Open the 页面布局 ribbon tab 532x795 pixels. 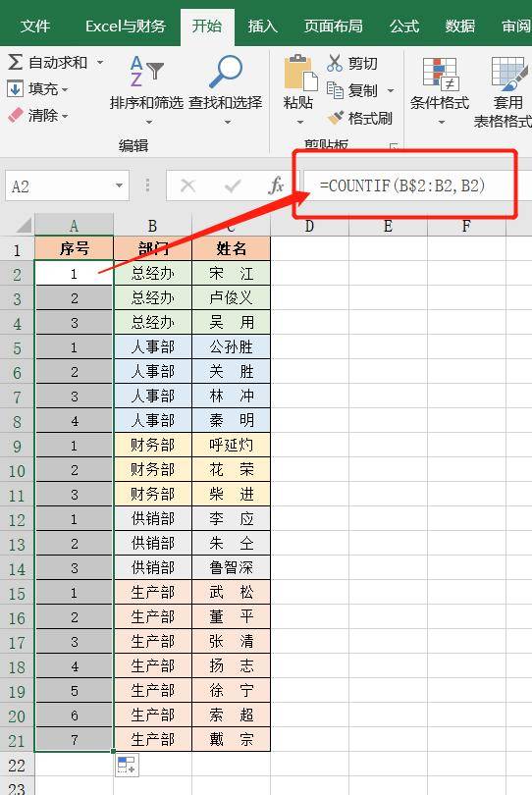click(x=333, y=26)
